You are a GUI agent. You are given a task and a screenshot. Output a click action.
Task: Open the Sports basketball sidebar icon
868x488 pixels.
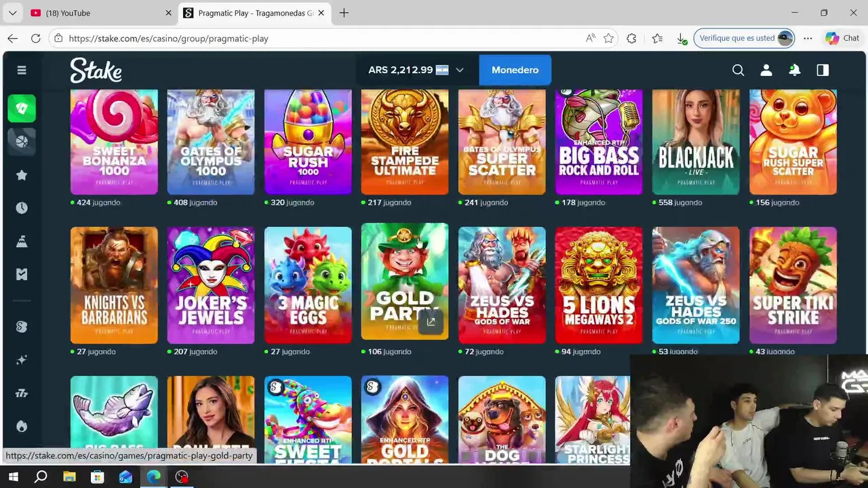click(x=22, y=141)
